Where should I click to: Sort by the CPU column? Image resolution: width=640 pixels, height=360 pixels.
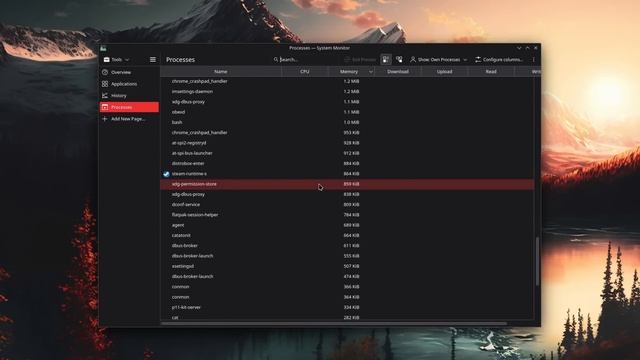[x=304, y=71]
